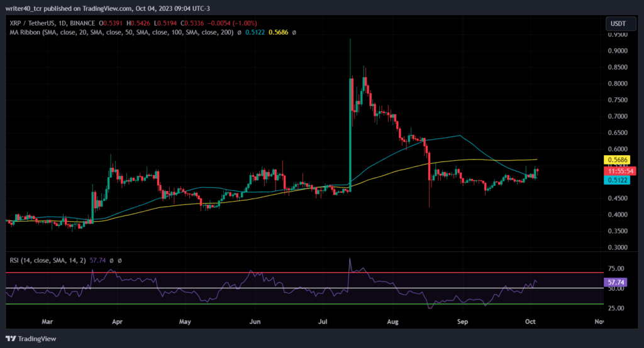Select the open value O0.5391

point(111,23)
